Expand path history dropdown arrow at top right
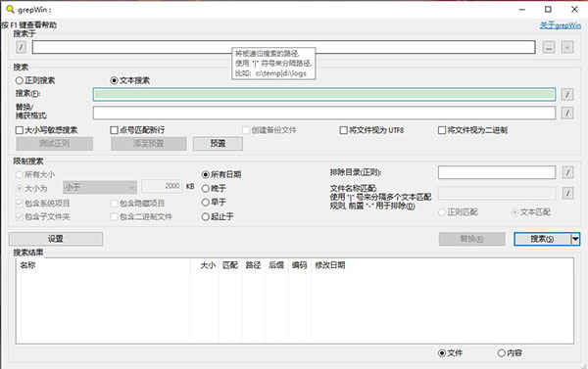Image resolution: width=588 pixels, height=369 pixels. pyautogui.click(x=567, y=47)
